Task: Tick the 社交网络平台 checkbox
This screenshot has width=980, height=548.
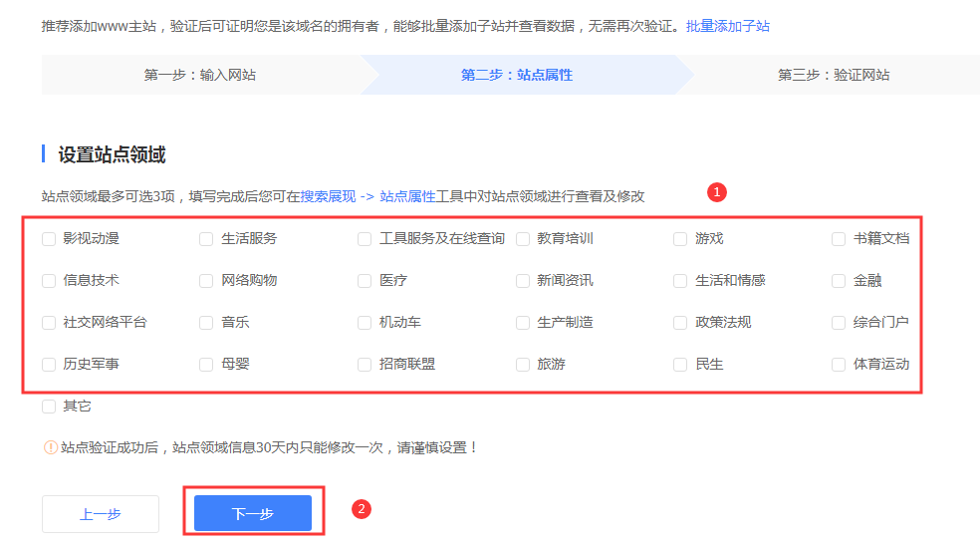Action: click(x=49, y=323)
